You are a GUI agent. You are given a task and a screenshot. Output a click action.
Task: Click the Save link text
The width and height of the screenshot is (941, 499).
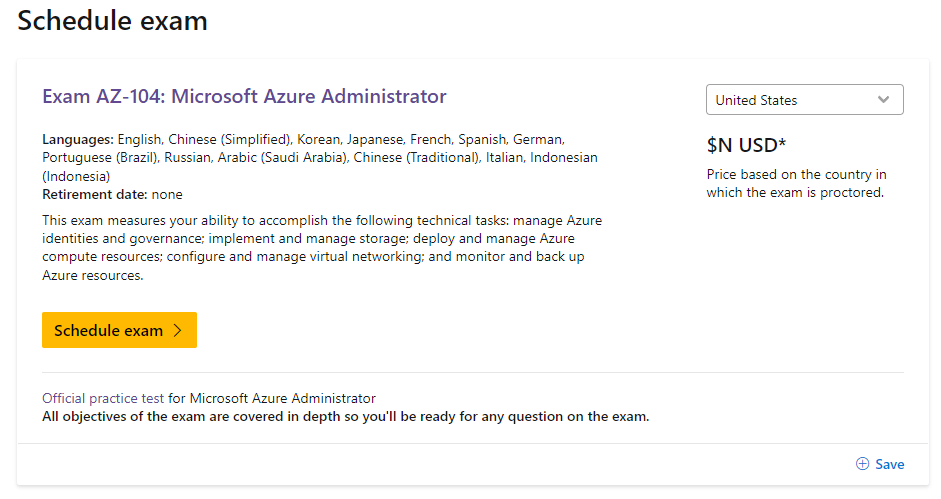click(889, 464)
